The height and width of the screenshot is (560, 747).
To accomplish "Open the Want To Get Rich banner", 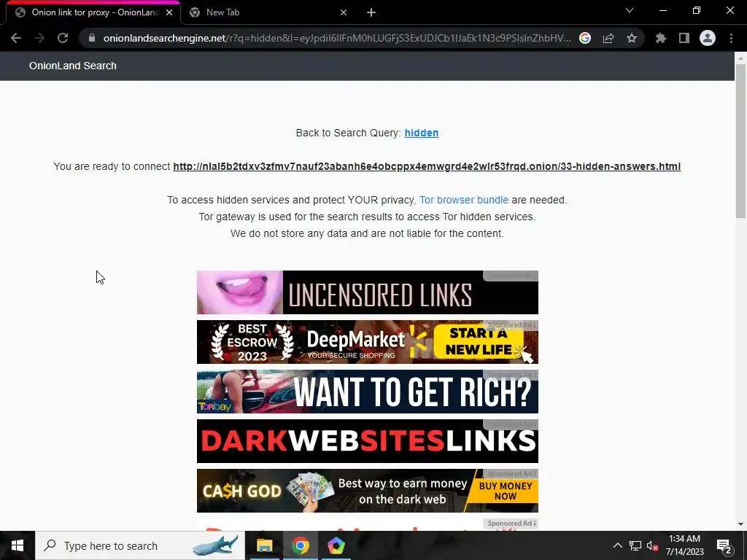I will coord(368,392).
